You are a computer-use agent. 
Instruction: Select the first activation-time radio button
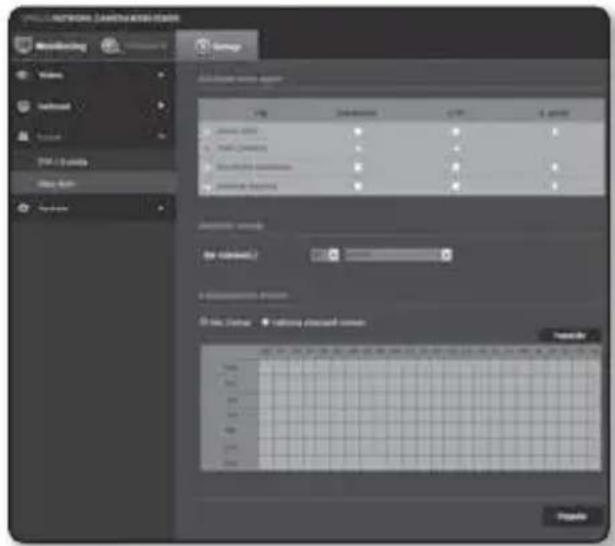203,322
